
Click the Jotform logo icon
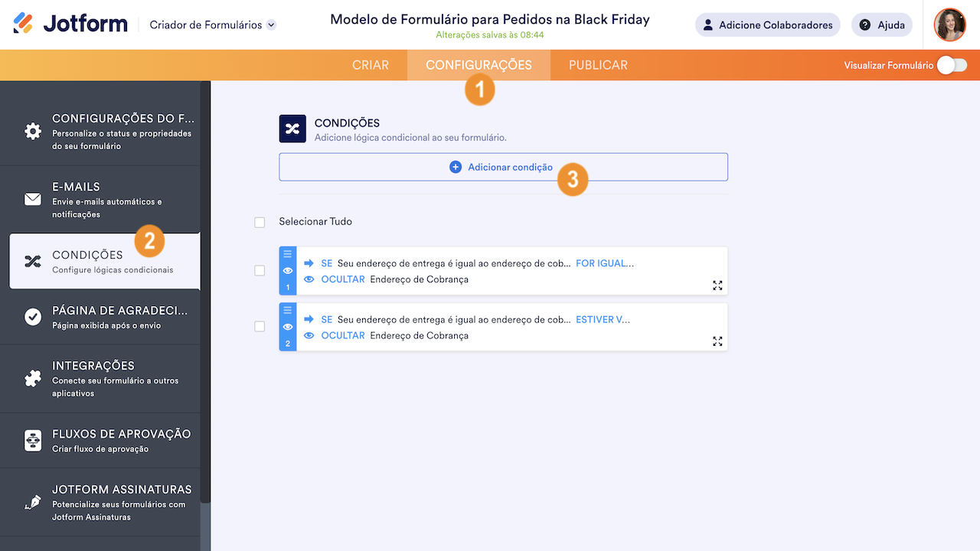pos(24,24)
